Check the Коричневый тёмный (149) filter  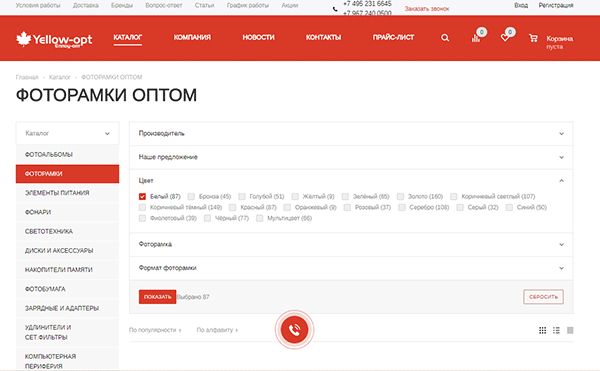click(142, 207)
